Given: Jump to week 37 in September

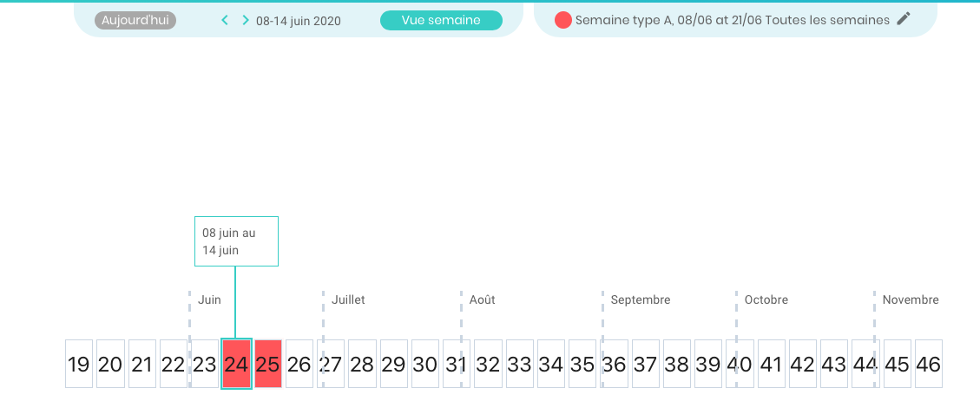Looking at the screenshot, I should tap(645, 364).
